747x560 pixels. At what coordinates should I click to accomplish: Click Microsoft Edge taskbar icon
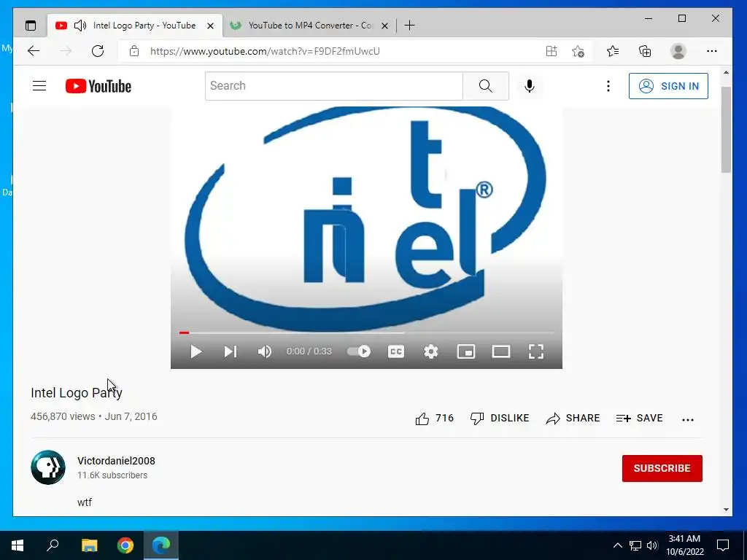tap(161, 545)
